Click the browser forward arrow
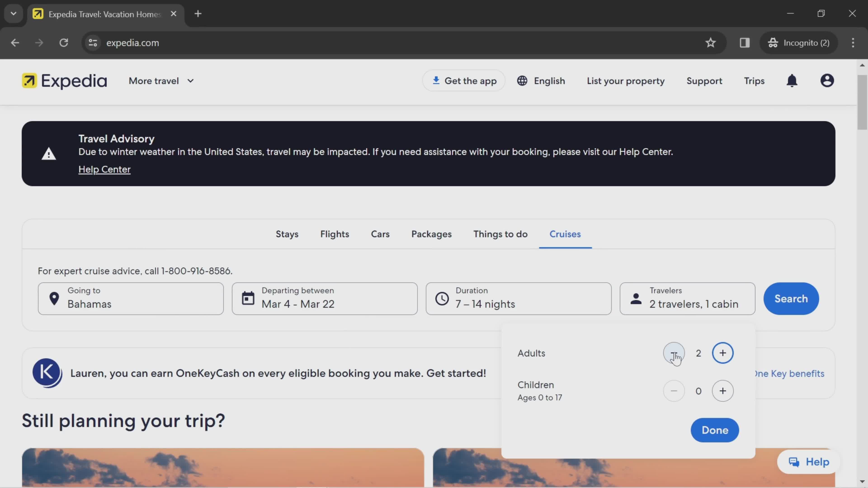This screenshot has height=488, width=868. point(39,43)
